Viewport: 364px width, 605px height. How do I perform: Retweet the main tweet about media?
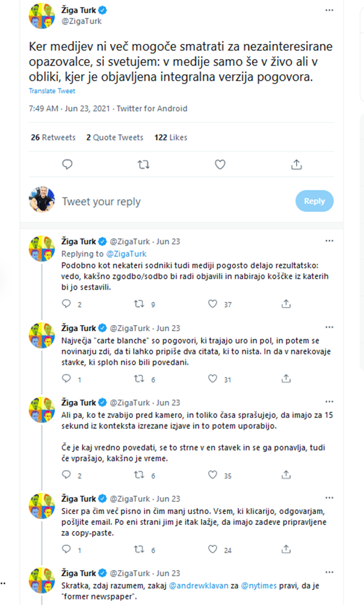(x=143, y=164)
